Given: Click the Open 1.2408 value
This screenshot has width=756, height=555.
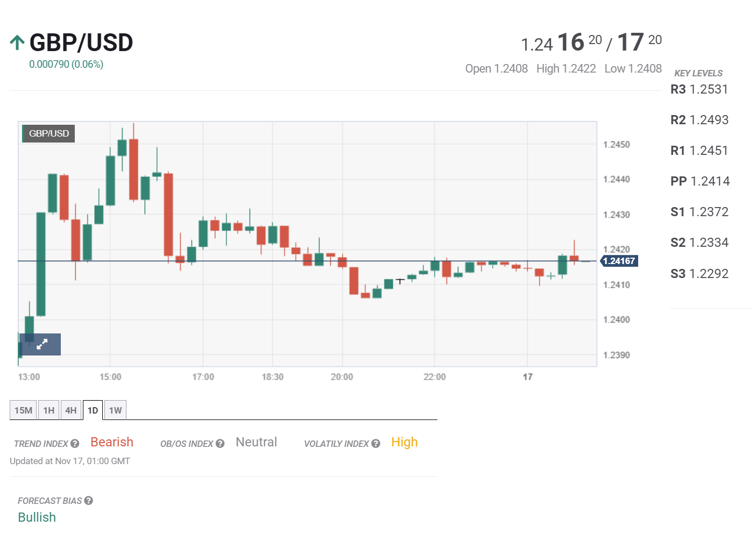Looking at the screenshot, I should [496, 69].
